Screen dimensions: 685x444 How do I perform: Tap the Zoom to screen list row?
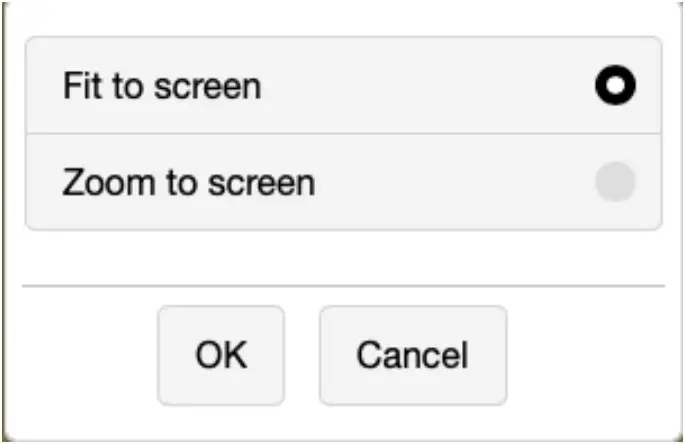pyautogui.click(x=343, y=182)
